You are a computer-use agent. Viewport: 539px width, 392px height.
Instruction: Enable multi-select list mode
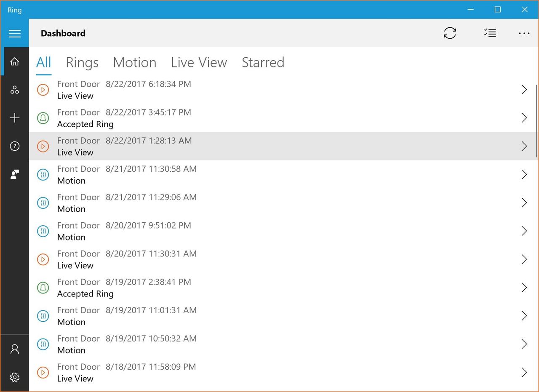coord(490,33)
